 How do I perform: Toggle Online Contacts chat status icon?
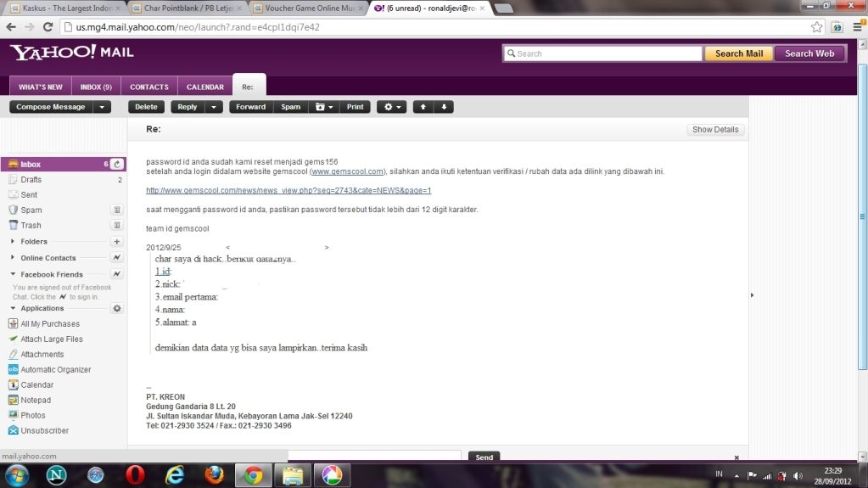point(117,257)
